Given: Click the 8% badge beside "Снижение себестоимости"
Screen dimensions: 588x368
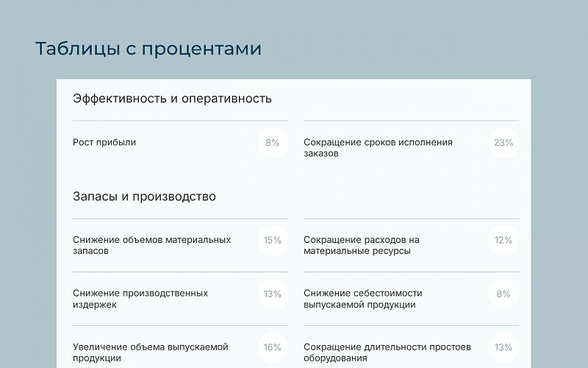Looking at the screenshot, I should [x=503, y=294].
